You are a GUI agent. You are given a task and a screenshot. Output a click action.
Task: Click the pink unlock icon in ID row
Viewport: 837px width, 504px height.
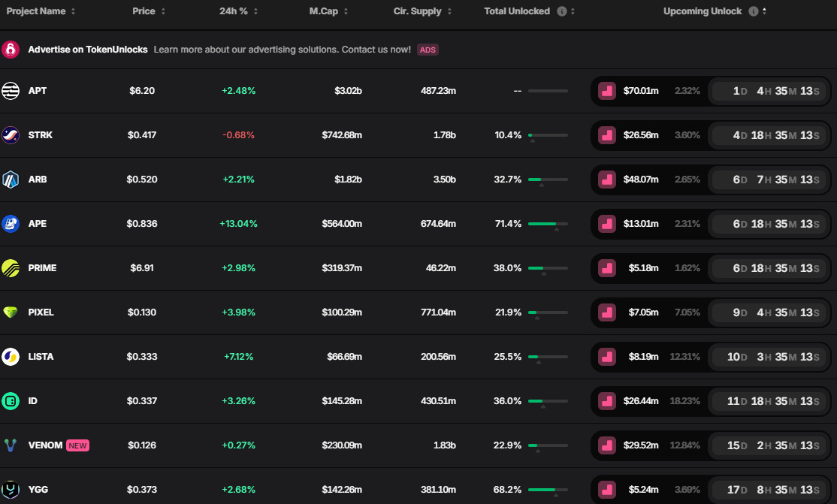pyautogui.click(x=607, y=401)
